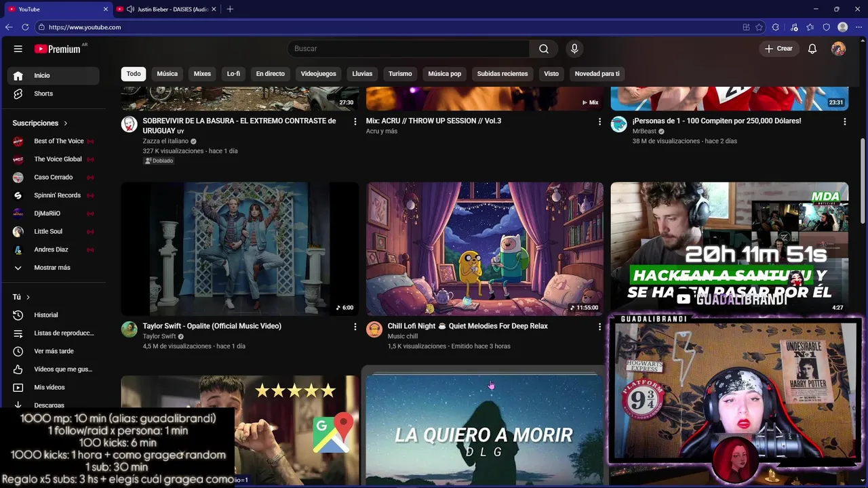Open Adventure Time lofi thumbnail
This screenshot has width=868, height=488.
(484, 249)
